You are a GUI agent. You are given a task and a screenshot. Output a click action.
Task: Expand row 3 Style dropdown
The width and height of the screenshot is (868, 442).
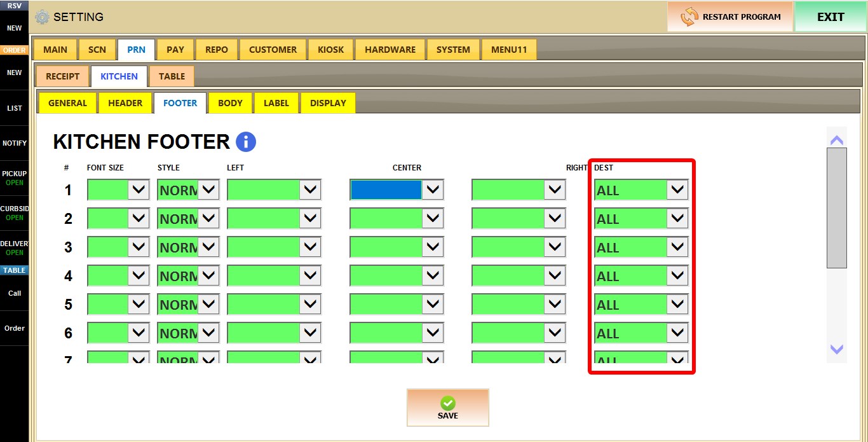pos(208,247)
